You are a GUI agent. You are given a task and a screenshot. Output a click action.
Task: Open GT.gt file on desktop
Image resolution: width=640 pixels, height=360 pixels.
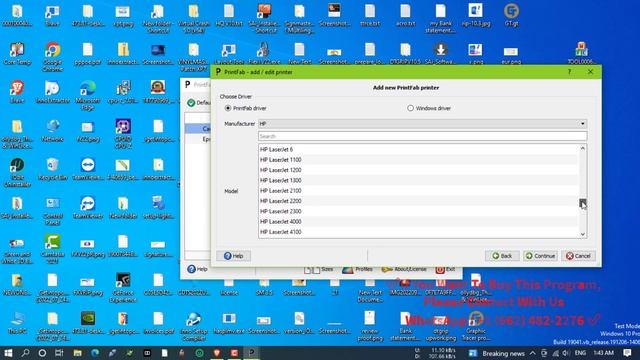tap(511, 15)
